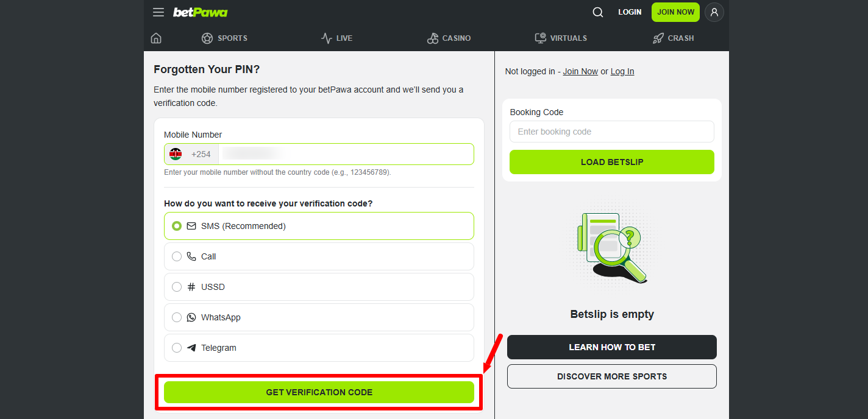
Task: Click the USSD hash icon
Action: tap(191, 287)
